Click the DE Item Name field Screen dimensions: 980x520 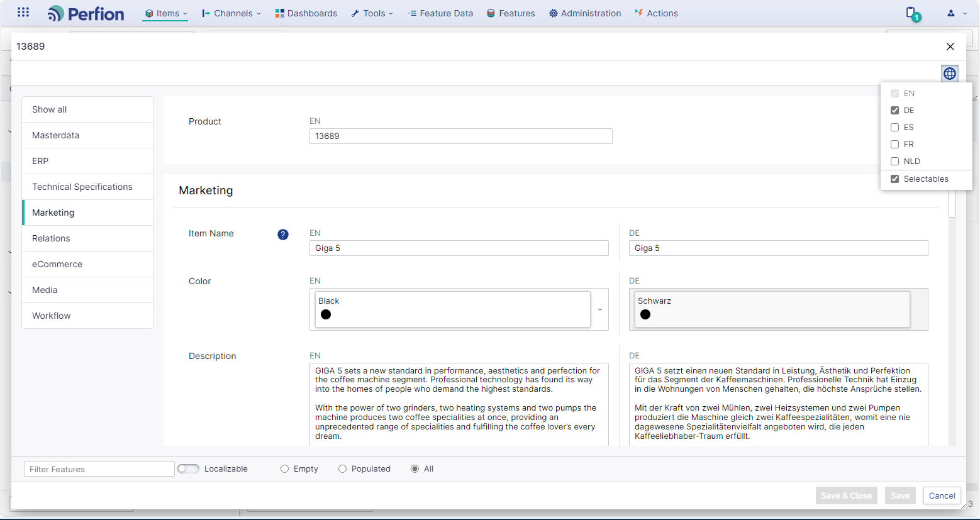tap(779, 248)
